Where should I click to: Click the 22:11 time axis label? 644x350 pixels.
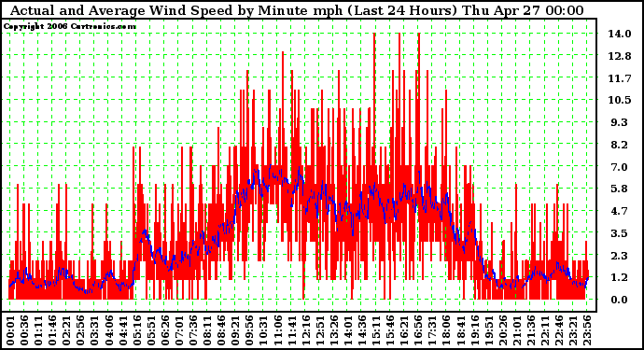pyautogui.click(x=544, y=330)
